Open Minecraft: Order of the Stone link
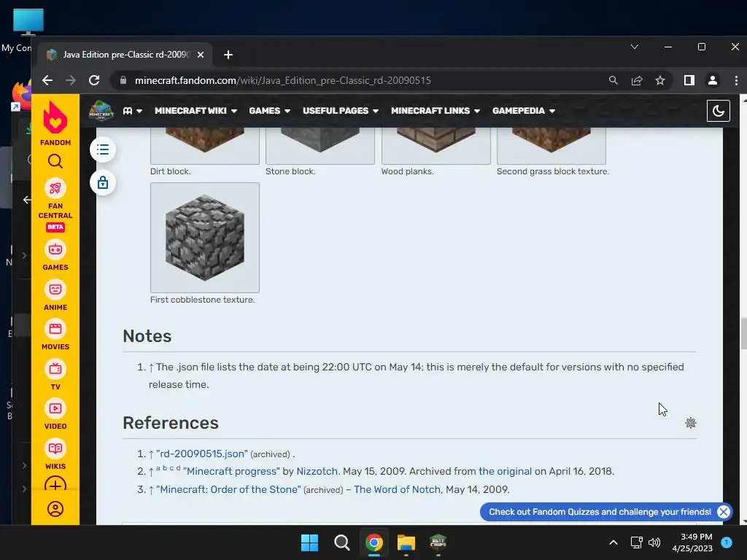 228,489
